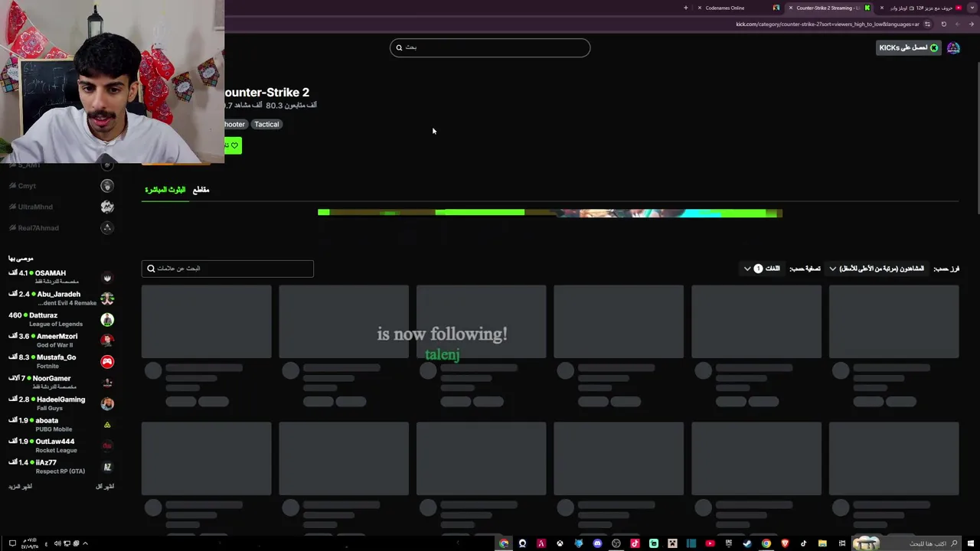The image size is (980, 551).
Task: Click the Windows Start button
Action: (x=970, y=543)
